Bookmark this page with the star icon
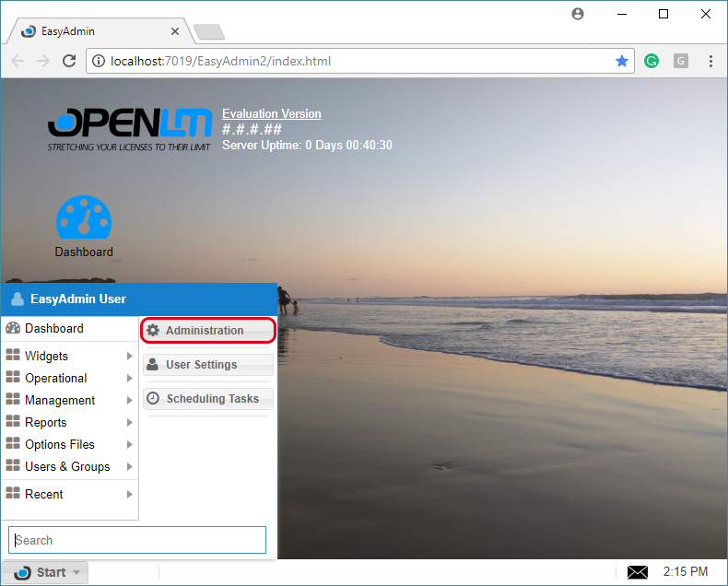Image resolution: width=728 pixels, height=586 pixels. point(622,61)
